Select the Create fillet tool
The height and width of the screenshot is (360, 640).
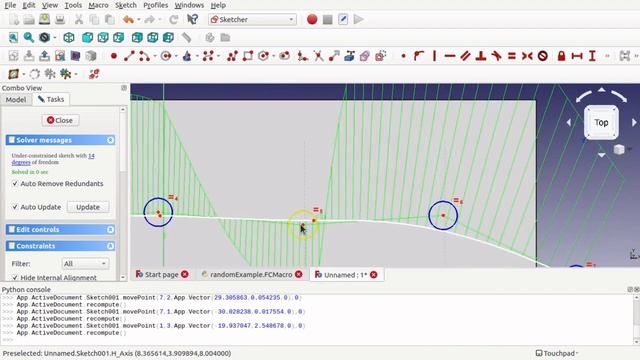pyautogui.click(x=302, y=56)
